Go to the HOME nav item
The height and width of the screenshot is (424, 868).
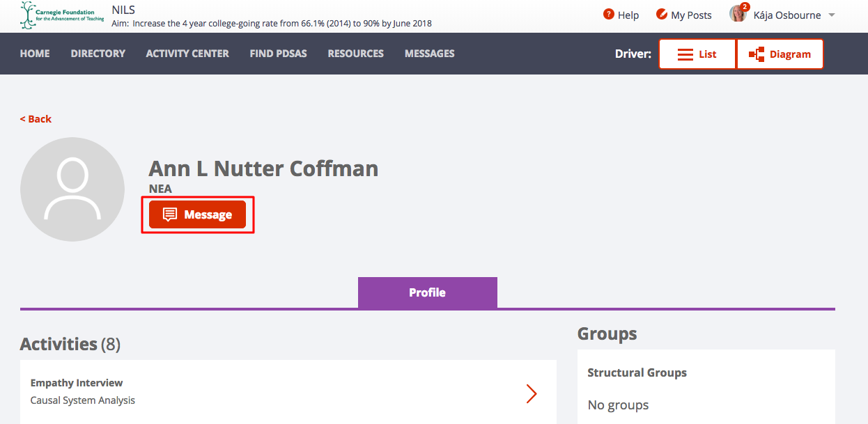35,54
